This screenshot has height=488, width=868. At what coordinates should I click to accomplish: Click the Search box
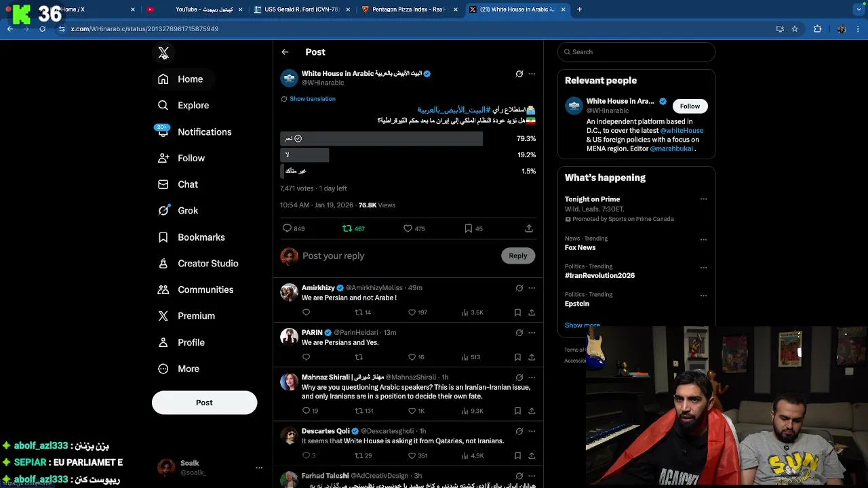(x=636, y=52)
